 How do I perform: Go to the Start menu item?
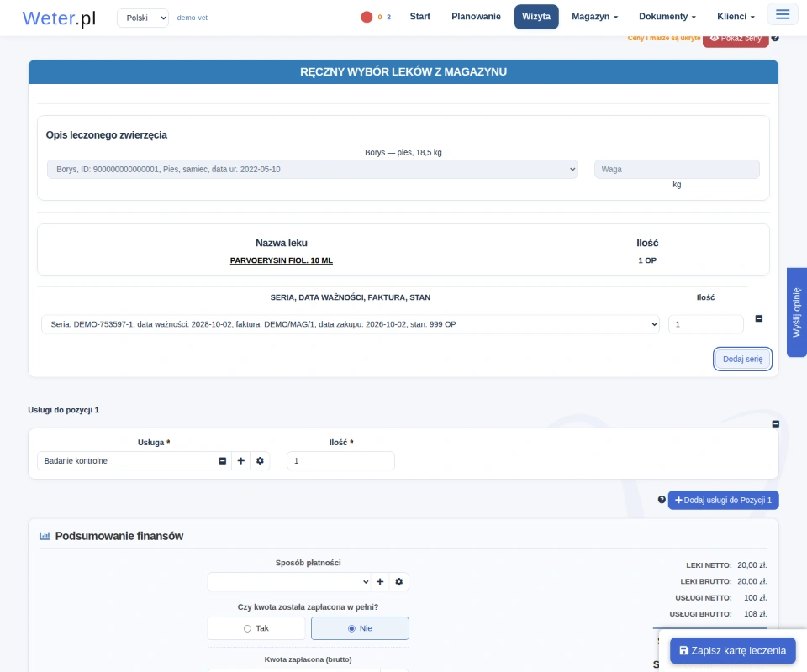pyautogui.click(x=420, y=17)
